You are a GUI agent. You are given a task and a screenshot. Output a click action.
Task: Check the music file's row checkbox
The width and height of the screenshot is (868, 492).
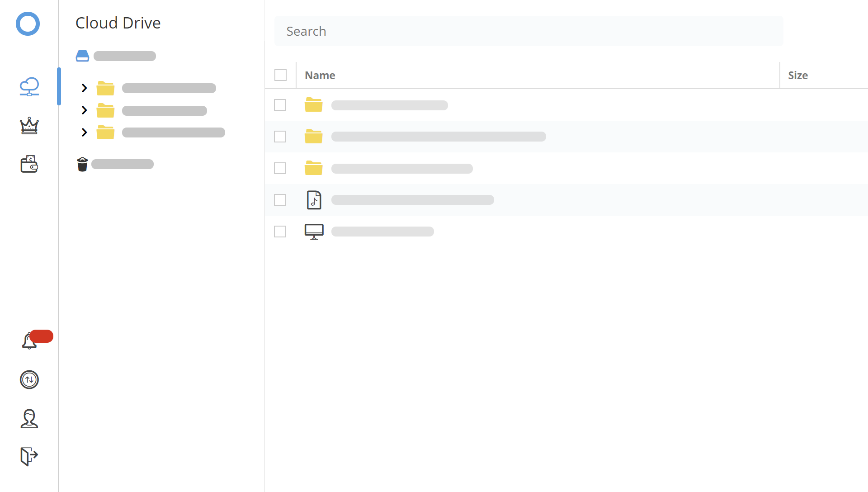pos(280,199)
